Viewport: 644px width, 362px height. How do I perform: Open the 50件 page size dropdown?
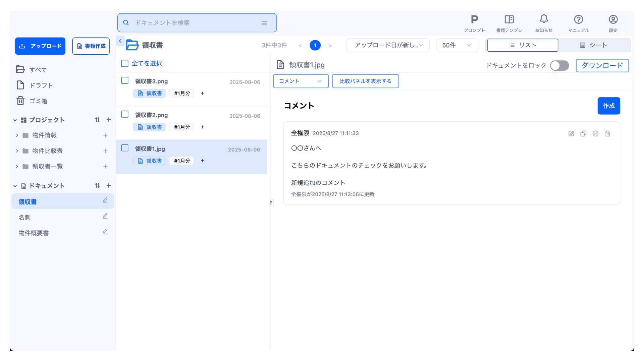(457, 45)
